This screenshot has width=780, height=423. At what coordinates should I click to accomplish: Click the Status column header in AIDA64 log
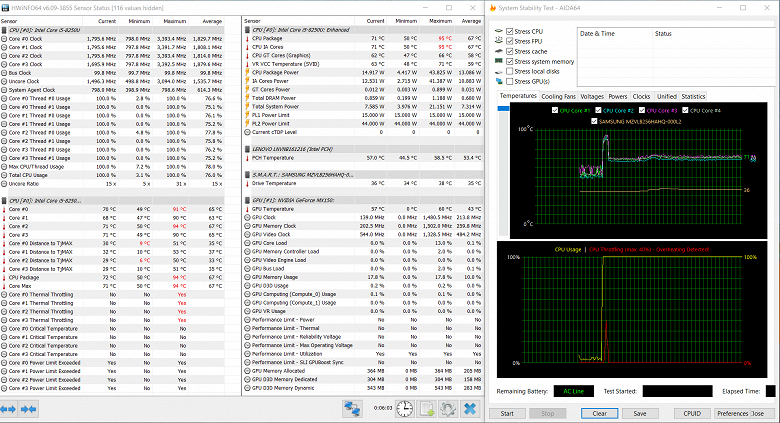coord(663,33)
